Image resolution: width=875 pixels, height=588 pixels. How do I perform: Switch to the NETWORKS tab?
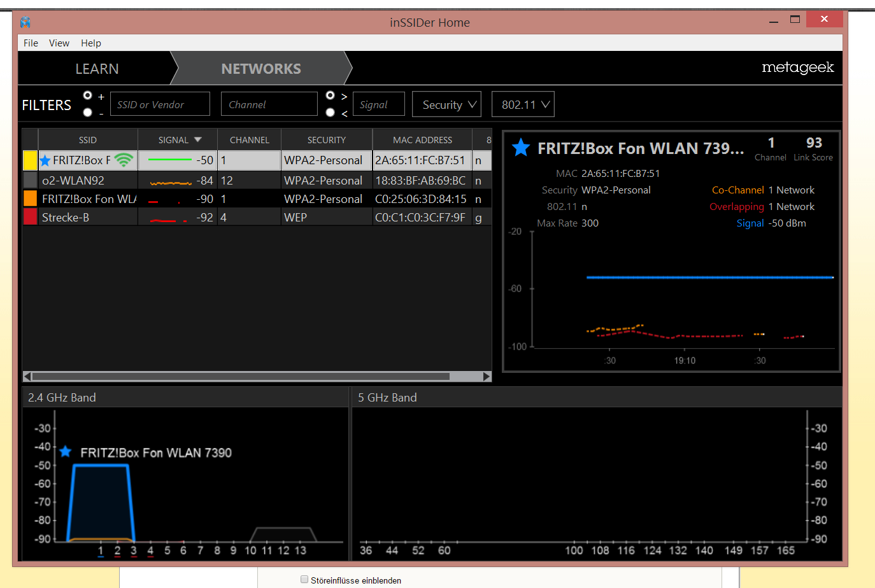(x=261, y=69)
